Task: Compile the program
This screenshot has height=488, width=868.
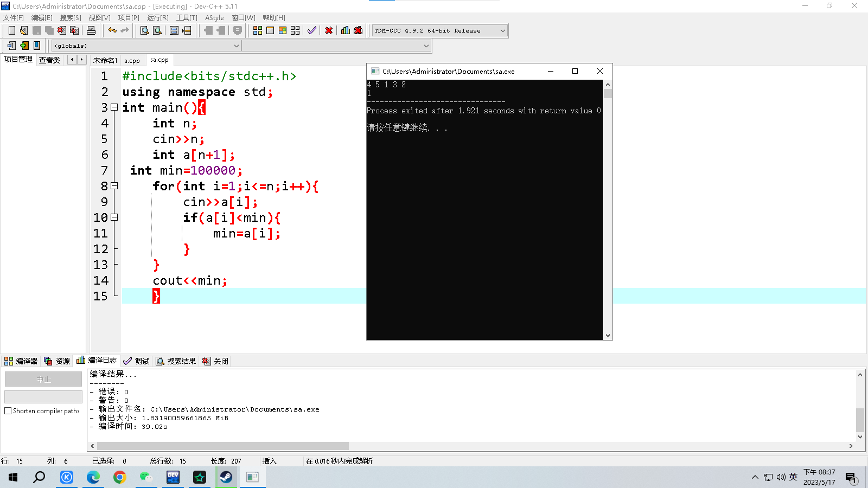Action: click(x=258, y=30)
